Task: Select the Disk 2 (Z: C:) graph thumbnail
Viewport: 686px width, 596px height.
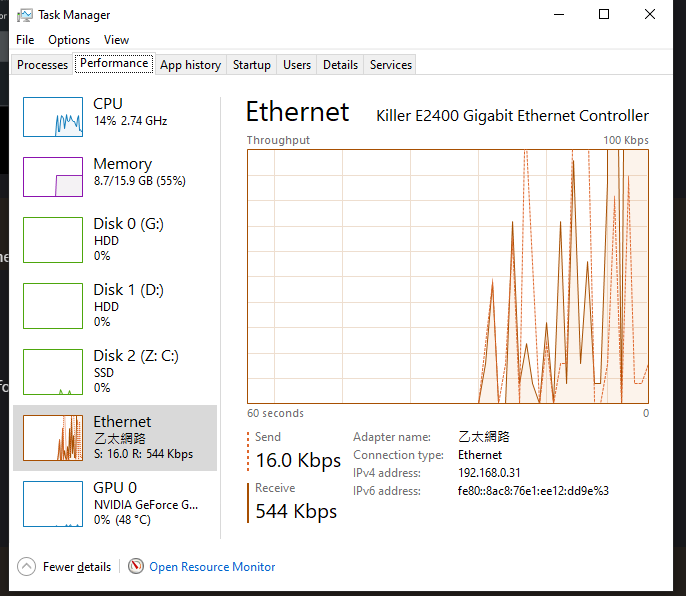Action: pos(53,372)
